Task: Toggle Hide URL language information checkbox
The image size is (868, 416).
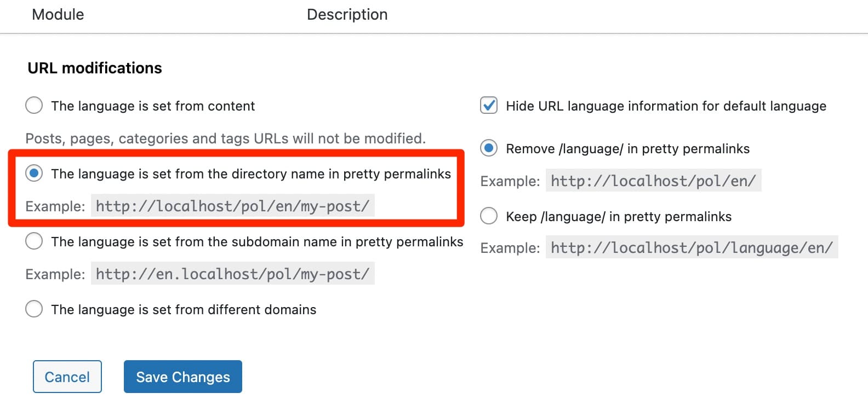Action: pyautogui.click(x=489, y=105)
